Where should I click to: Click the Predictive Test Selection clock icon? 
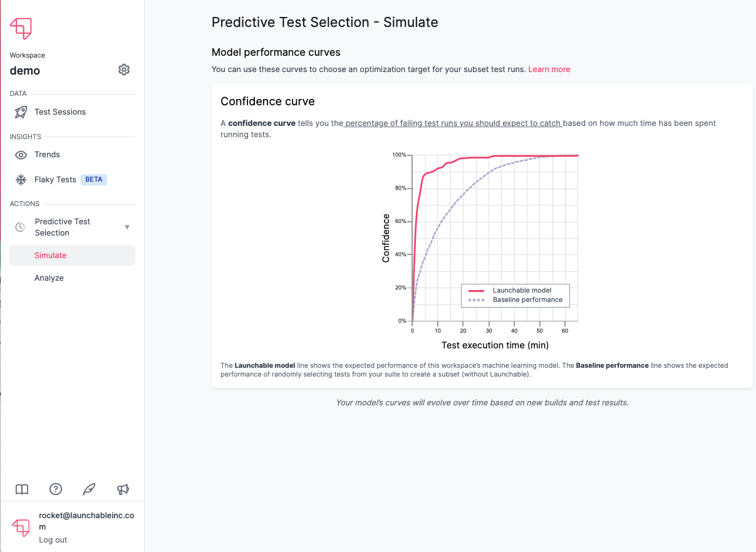(19, 227)
